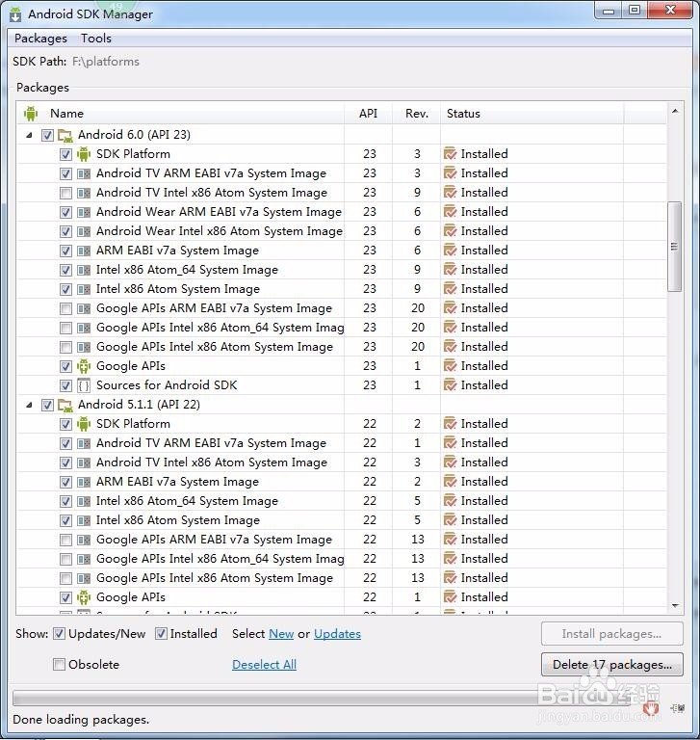Click the log window icon in the status bar
Screen dimensions: 700x740
click(x=677, y=708)
